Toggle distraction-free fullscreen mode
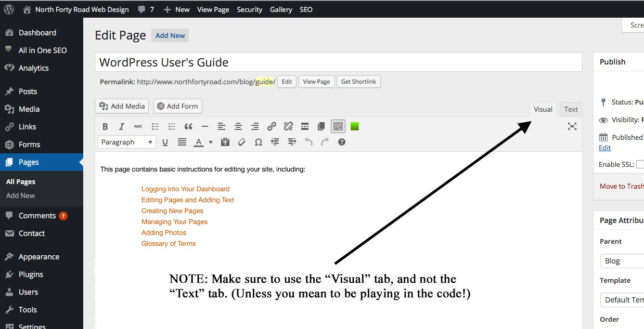644x329 pixels. tap(572, 126)
